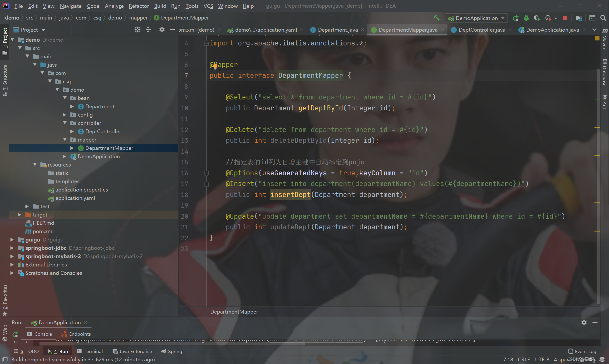This screenshot has height=364, width=609.
Task: Locate the opened file using the crosshair icon
Action: click(x=137, y=30)
